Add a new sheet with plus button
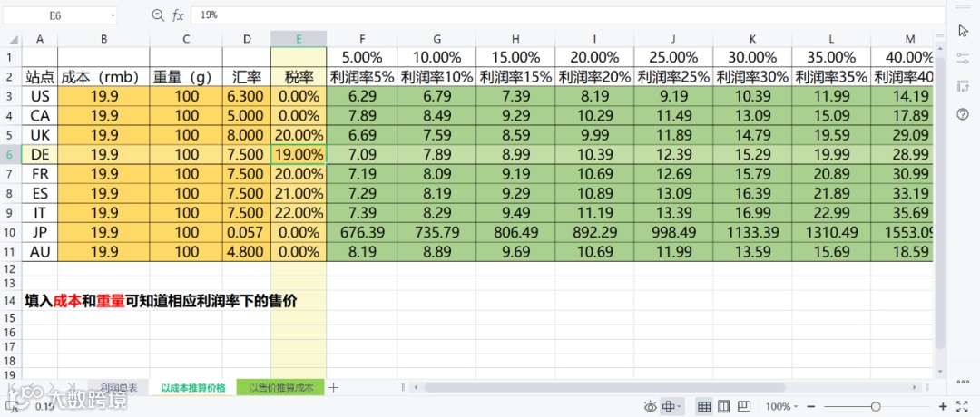 334,388
